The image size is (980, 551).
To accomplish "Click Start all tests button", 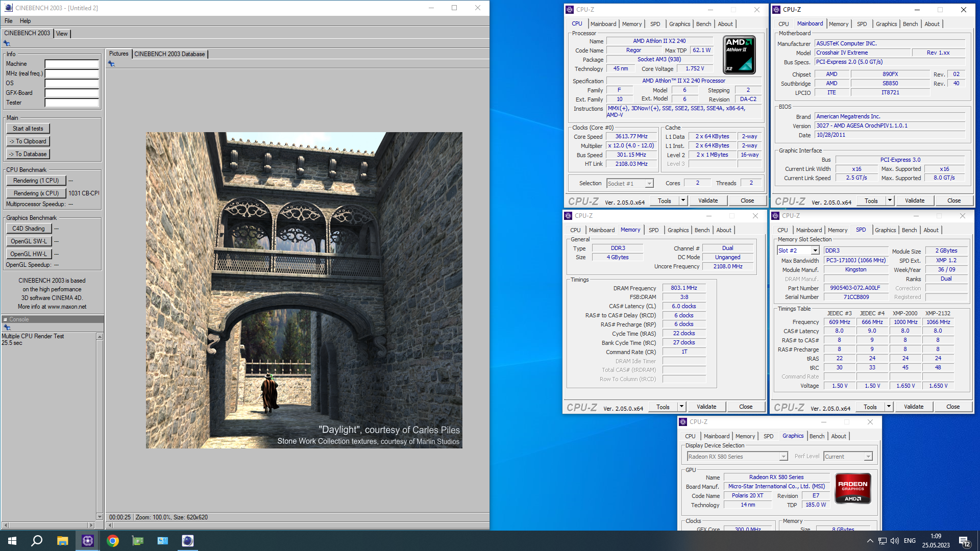I will click(x=28, y=129).
